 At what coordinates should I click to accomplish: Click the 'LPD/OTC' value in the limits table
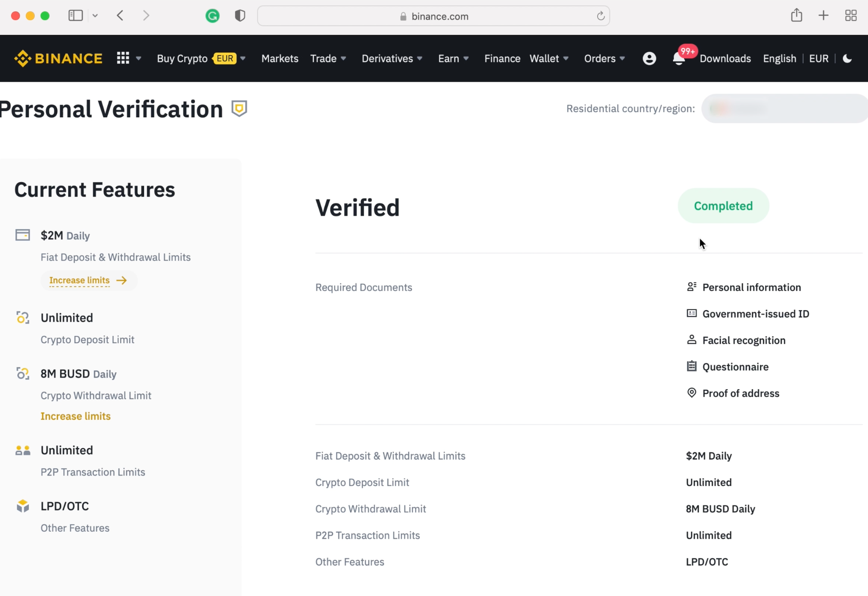coord(707,562)
